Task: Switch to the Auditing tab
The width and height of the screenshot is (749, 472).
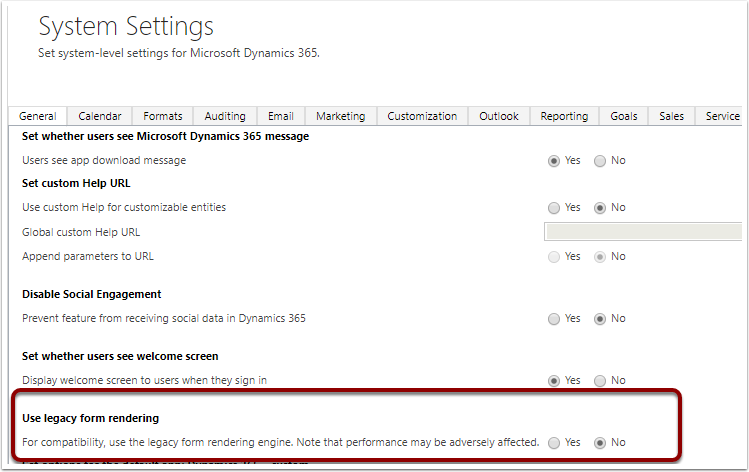Action: click(225, 116)
